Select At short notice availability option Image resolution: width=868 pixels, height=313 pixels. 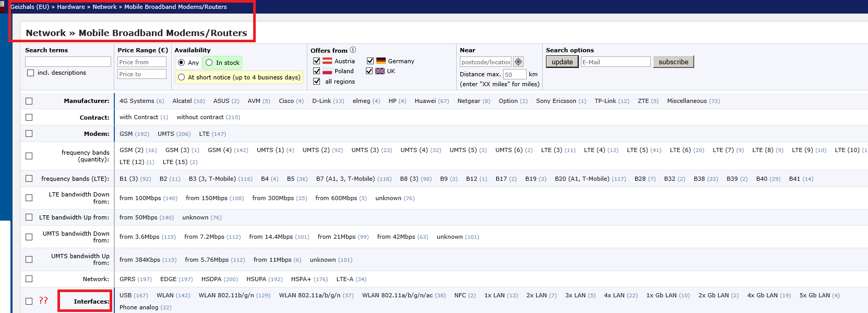tap(181, 77)
